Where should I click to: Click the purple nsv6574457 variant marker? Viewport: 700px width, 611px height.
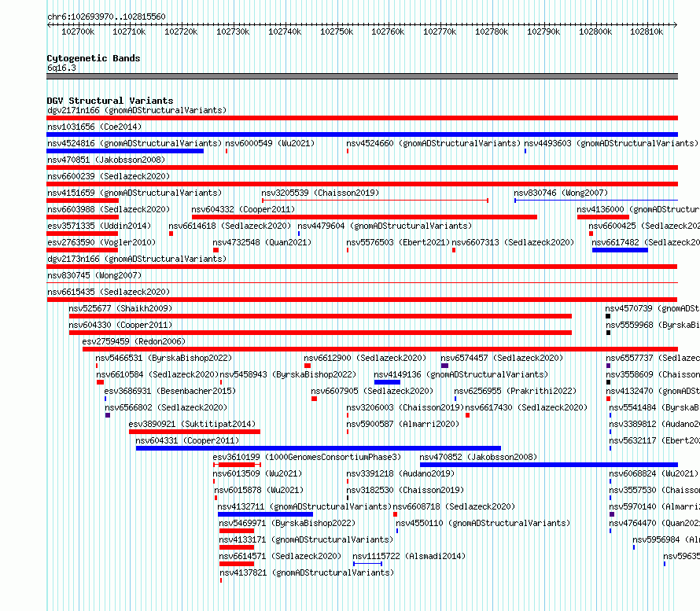pyautogui.click(x=444, y=366)
